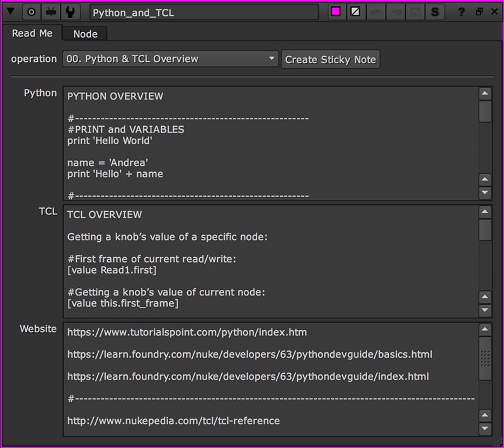Image resolution: width=504 pixels, height=448 pixels.
Task: Open help with the question mark icon
Action: pos(462,12)
